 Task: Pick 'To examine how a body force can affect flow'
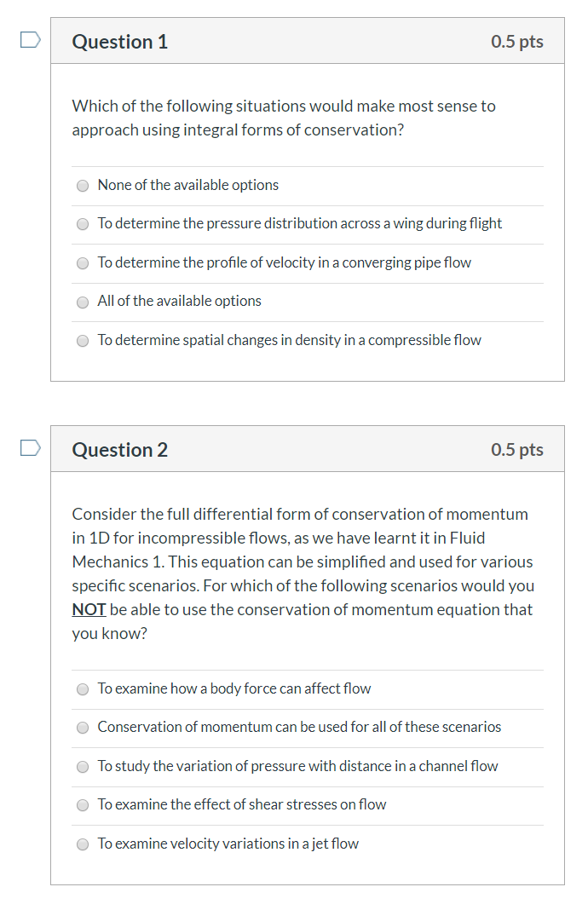(x=83, y=688)
